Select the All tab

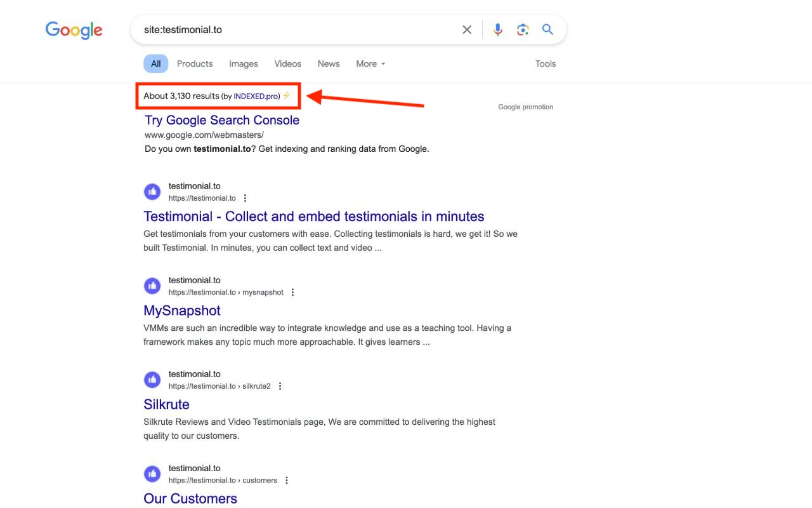coord(156,63)
